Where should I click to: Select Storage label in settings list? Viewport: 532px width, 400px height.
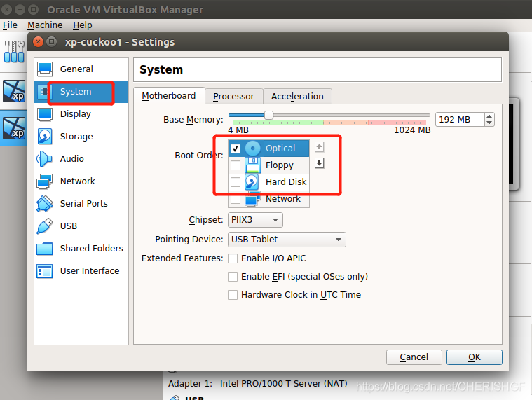tap(76, 137)
